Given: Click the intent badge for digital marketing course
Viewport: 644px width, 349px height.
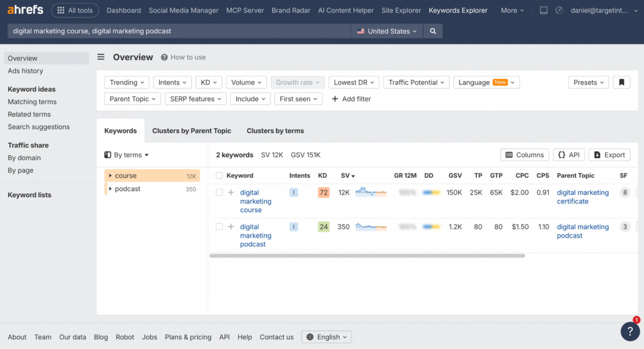Looking at the screenshot, I should click(x=294, y=192).
